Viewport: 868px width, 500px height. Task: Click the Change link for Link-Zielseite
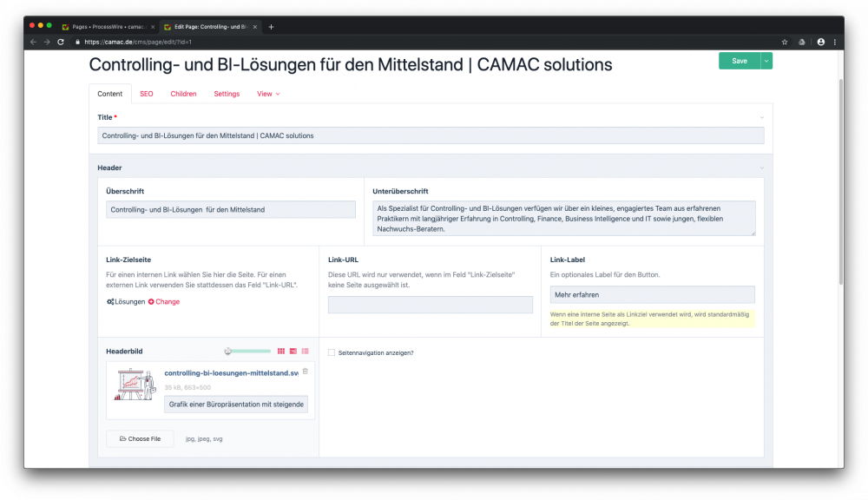pyautogui.click(x=168, y=302)
